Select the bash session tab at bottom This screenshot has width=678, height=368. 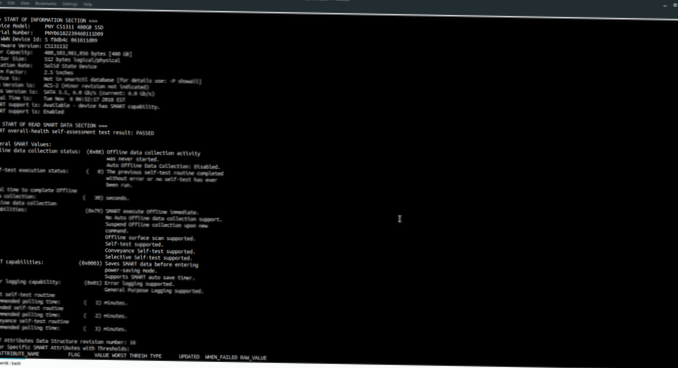pos(11,364)
